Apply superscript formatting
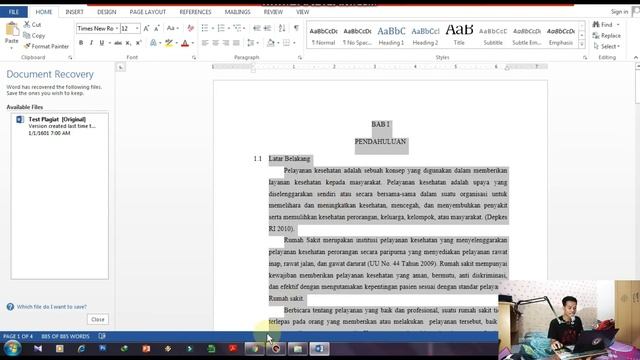640x360 pixels. 138,43
